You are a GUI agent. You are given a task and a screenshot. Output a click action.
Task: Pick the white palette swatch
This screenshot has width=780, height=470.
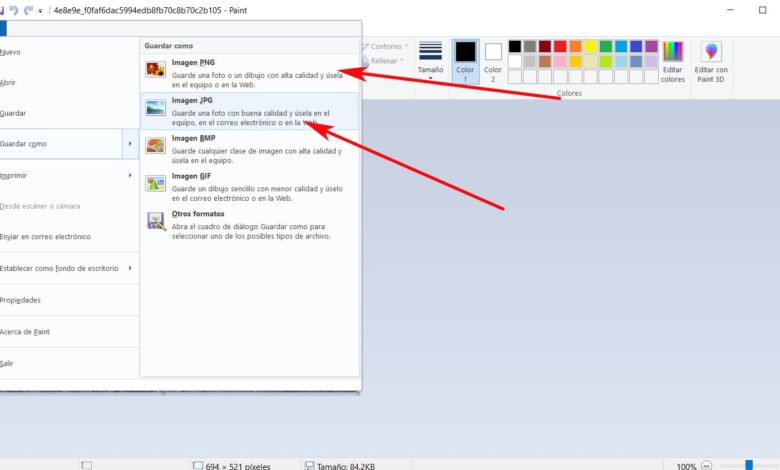(515, 61)
